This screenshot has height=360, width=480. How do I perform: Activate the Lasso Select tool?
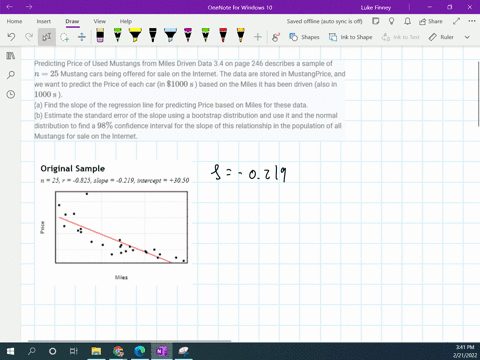click(64, 37)
